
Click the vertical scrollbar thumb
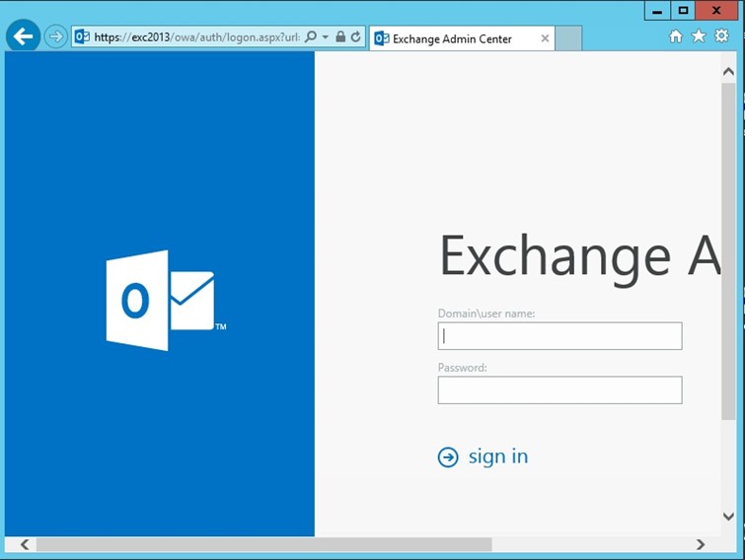pyautogui.click(x=728, y=251)
